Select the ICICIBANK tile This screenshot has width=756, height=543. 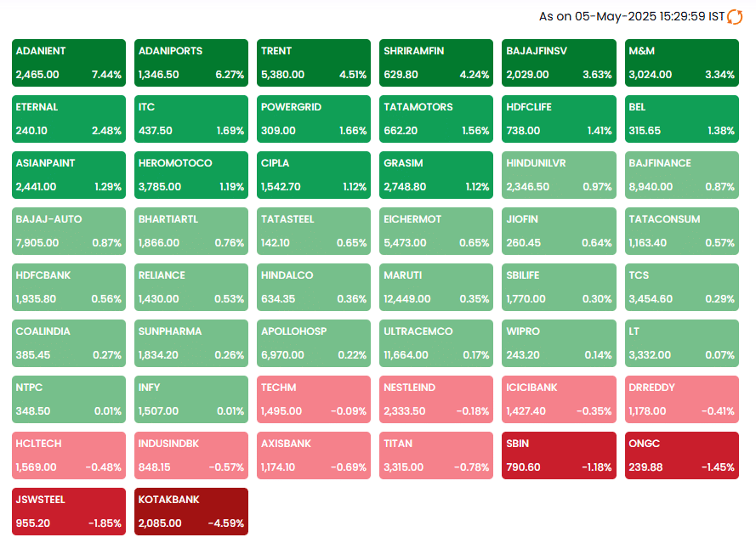coord(559,399)
